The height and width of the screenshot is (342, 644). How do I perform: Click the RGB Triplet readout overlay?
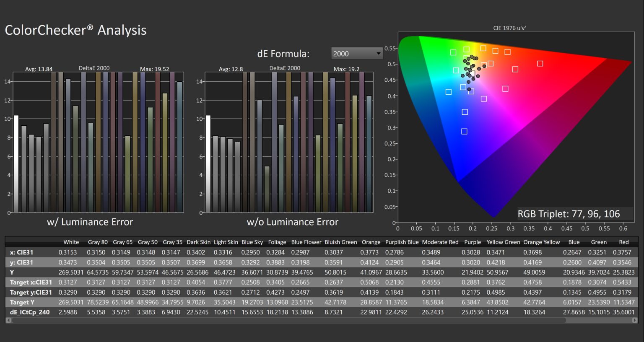tap(569, 214)
